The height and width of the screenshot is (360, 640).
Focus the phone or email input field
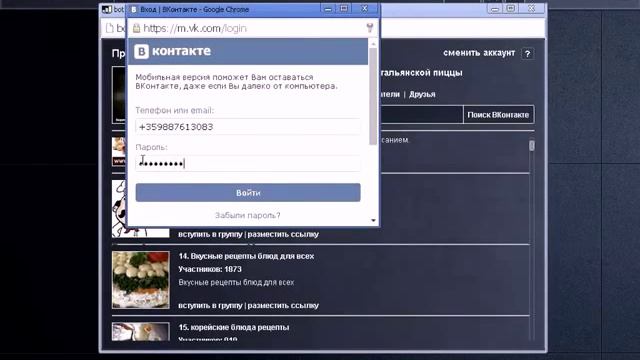248,127
